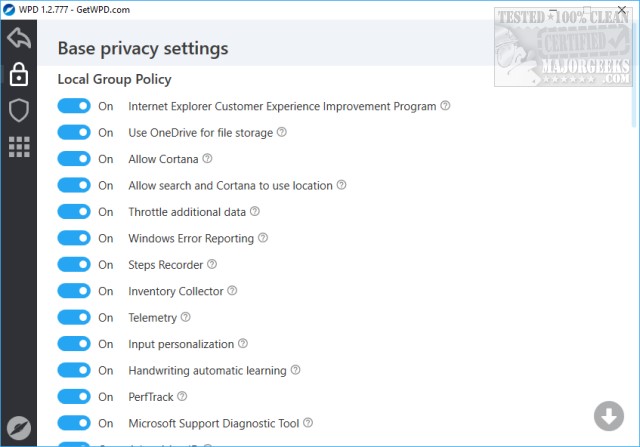Click the back arrow sidebar icon

(18, 40)
